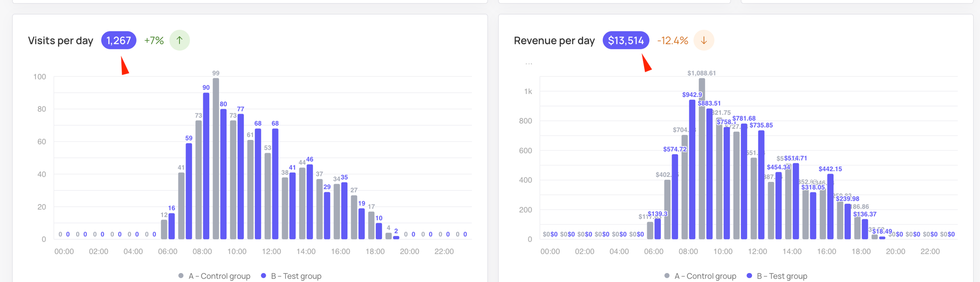
Task: Click the grey bar labeled 44 in Visits chart
Action: coord(302,203)
